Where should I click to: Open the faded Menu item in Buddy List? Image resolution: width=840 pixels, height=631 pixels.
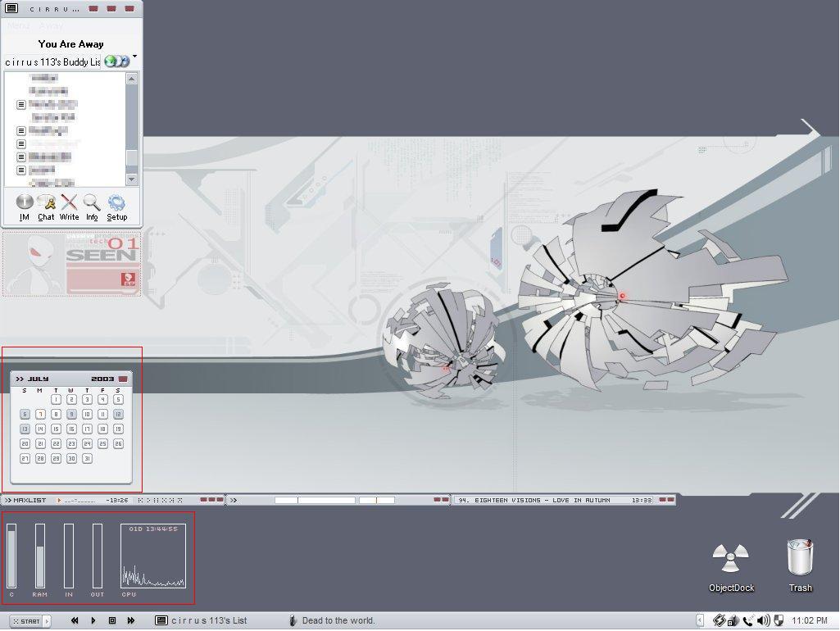[18, 25]
